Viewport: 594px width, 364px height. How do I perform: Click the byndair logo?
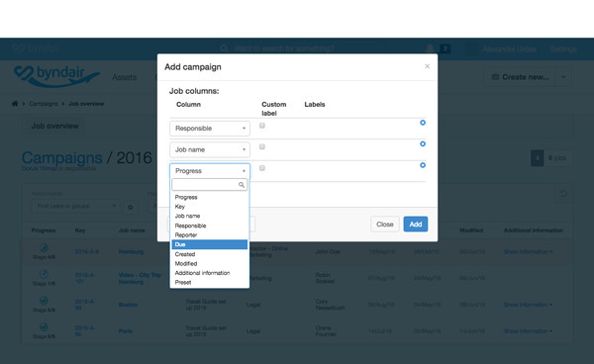56,76
